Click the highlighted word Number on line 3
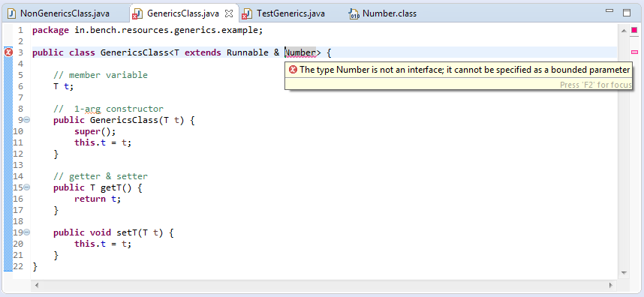 (300, 52)
